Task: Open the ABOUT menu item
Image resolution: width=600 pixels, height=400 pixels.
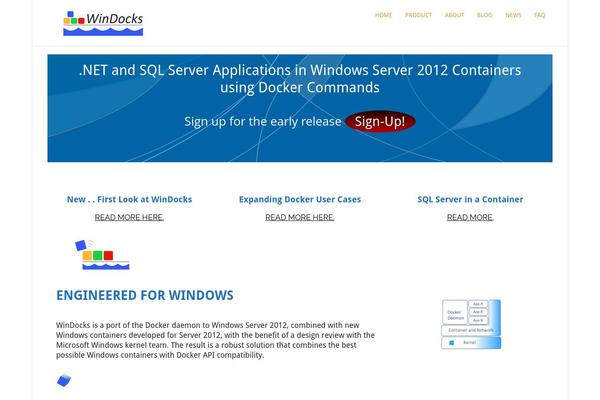Action: point(454,15)
